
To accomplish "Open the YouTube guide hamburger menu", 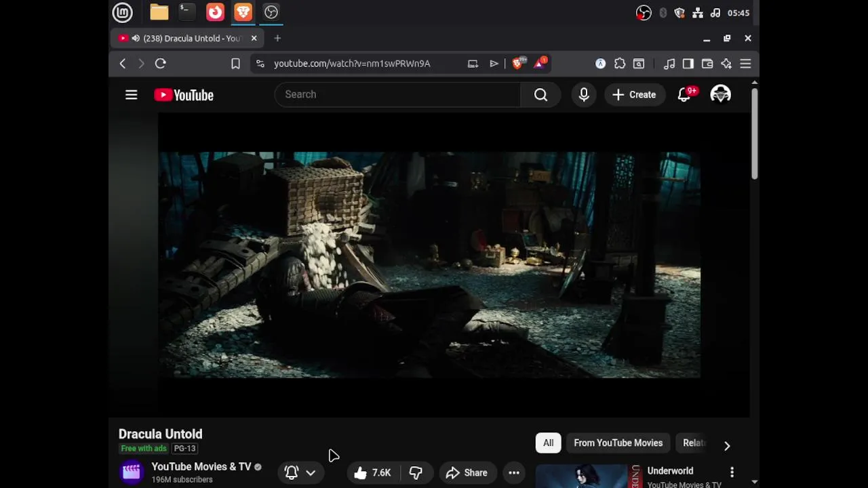I will tap(132, 95).
